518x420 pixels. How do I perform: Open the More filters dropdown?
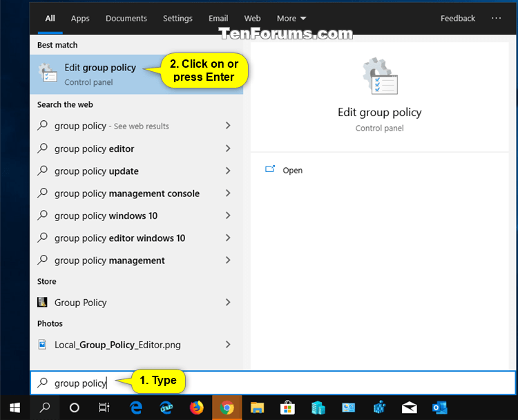pyautogui.click(x=291, y=19)
